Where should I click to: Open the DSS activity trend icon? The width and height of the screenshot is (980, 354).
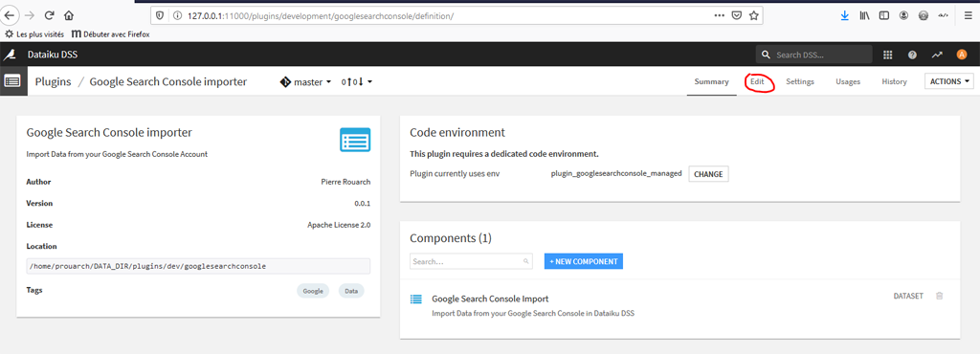click(x=937, y=55)
